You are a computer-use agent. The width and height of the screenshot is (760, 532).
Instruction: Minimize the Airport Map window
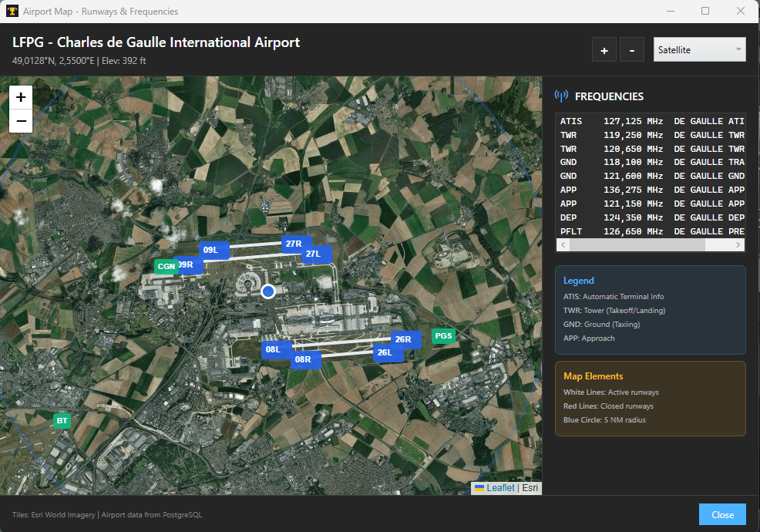point(671,11)
